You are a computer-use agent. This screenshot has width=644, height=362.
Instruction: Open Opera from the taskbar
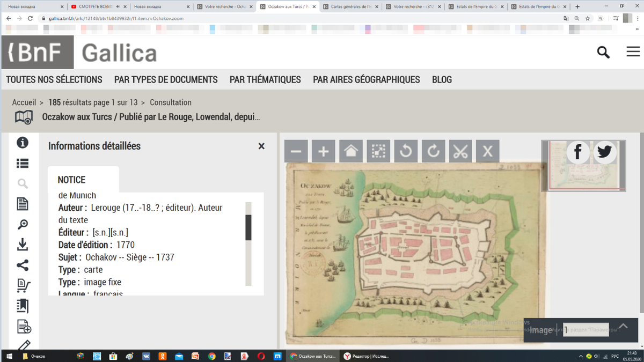(261, 356)
